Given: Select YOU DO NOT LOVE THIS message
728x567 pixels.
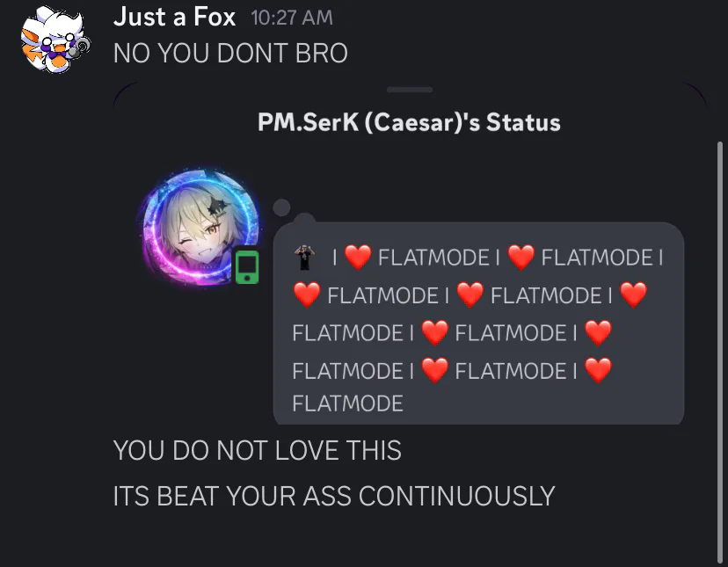Looking at the screenshot, I should [258, 450].
